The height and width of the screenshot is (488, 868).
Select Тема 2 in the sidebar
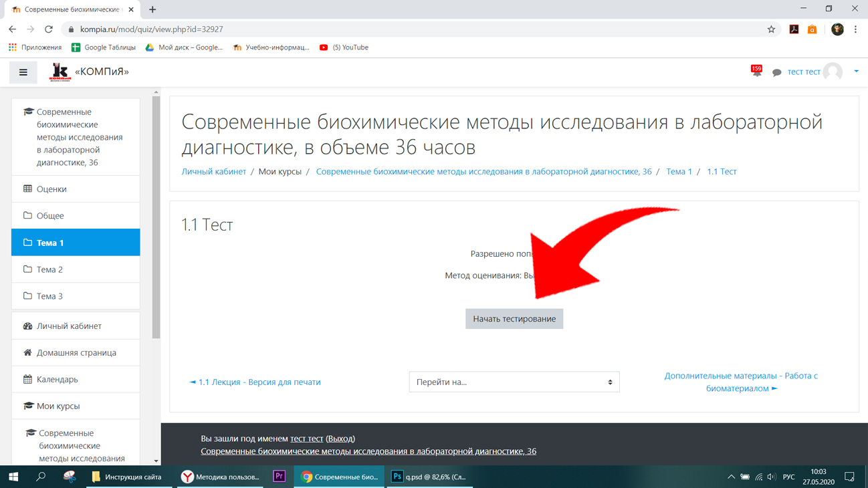pos(76,269)
